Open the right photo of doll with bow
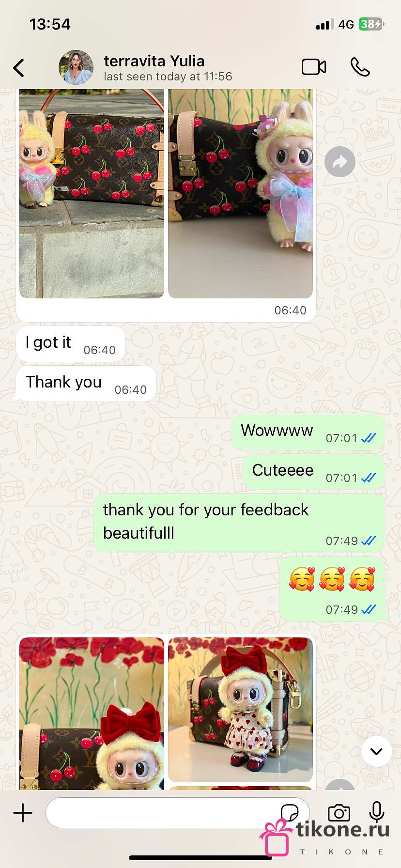Screen dimensions: 401x868 240,194
